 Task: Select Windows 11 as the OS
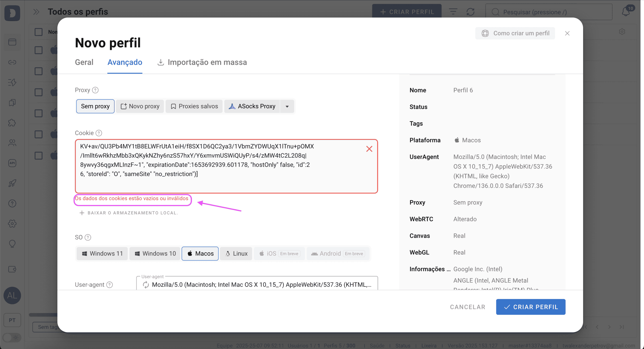coord(102,254)
